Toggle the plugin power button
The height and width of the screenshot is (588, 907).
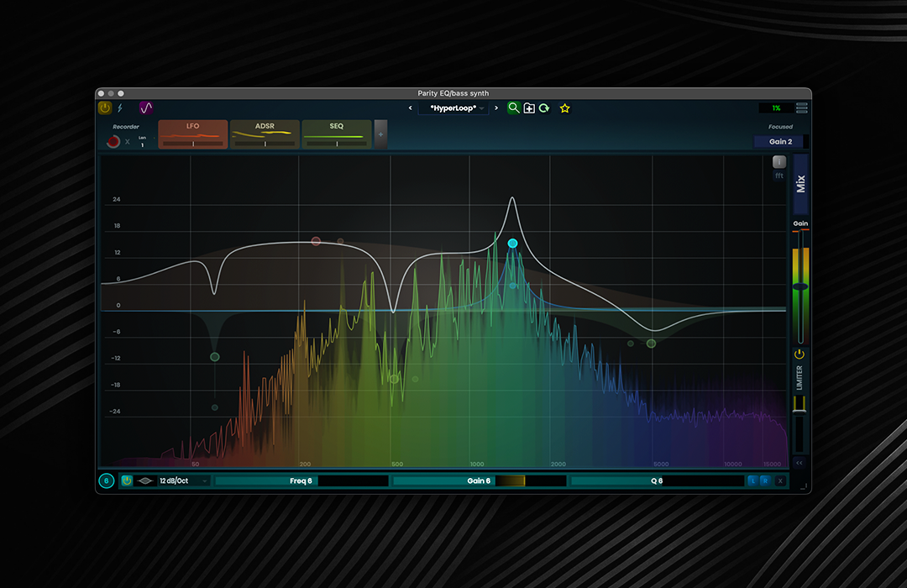tap(105, 108)
